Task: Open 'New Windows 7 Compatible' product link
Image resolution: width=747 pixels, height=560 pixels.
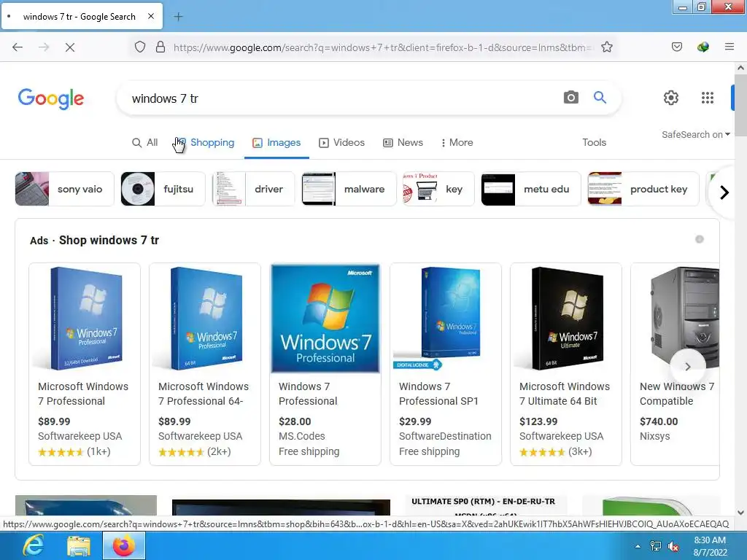Action: (x=676, y=394)
